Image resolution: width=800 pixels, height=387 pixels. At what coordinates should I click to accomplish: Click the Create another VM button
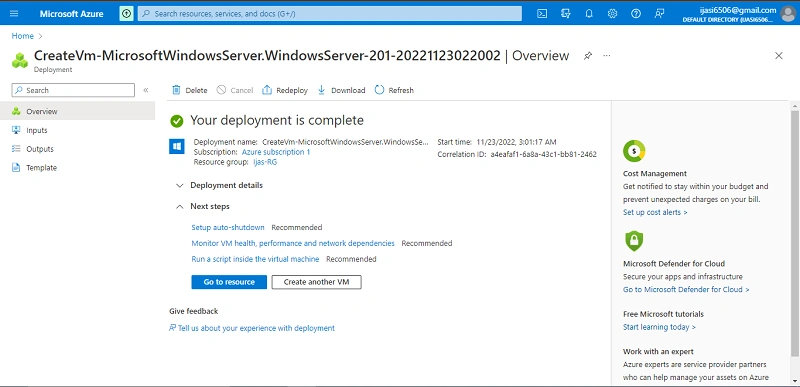click(316, 282)
